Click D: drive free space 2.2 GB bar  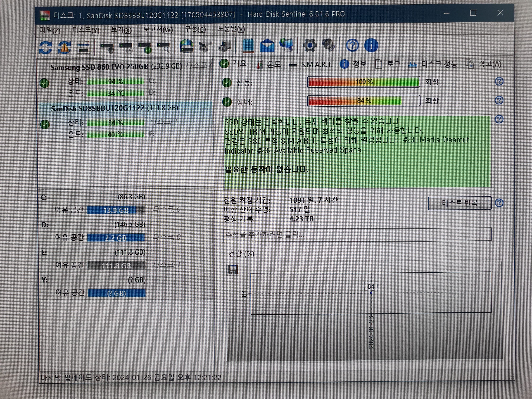coord(116,238)
